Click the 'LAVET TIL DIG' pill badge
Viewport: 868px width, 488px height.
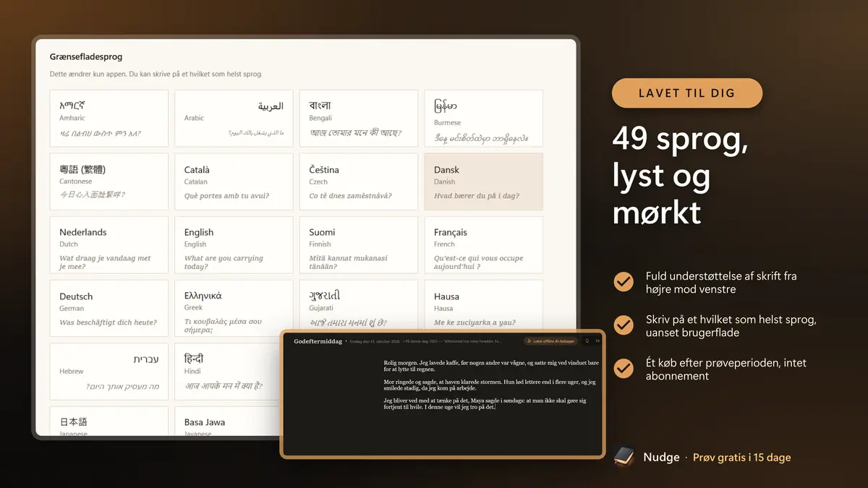coord(686,93)
